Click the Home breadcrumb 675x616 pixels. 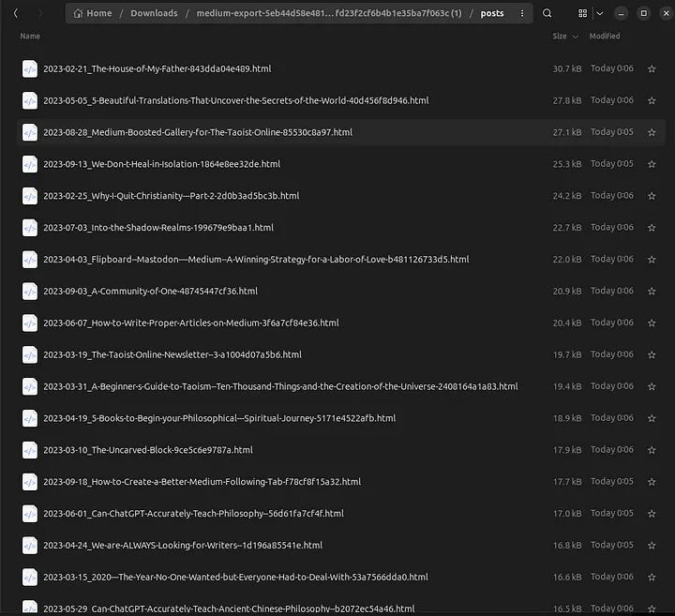click(93, 13)
